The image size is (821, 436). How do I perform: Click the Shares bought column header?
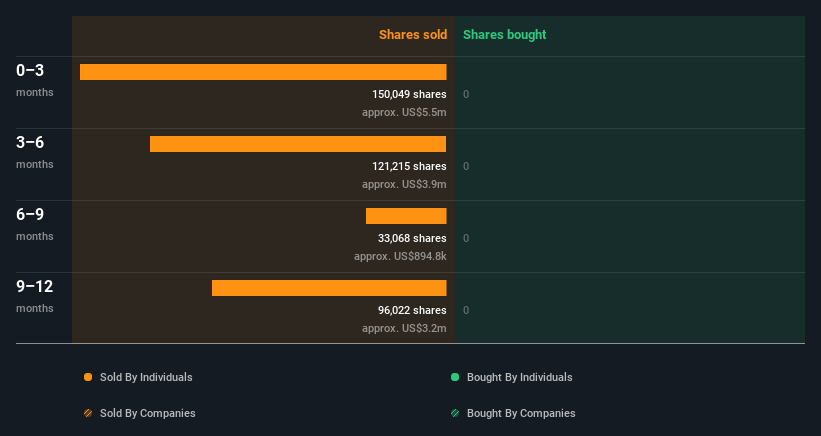[x=505, y=35]
